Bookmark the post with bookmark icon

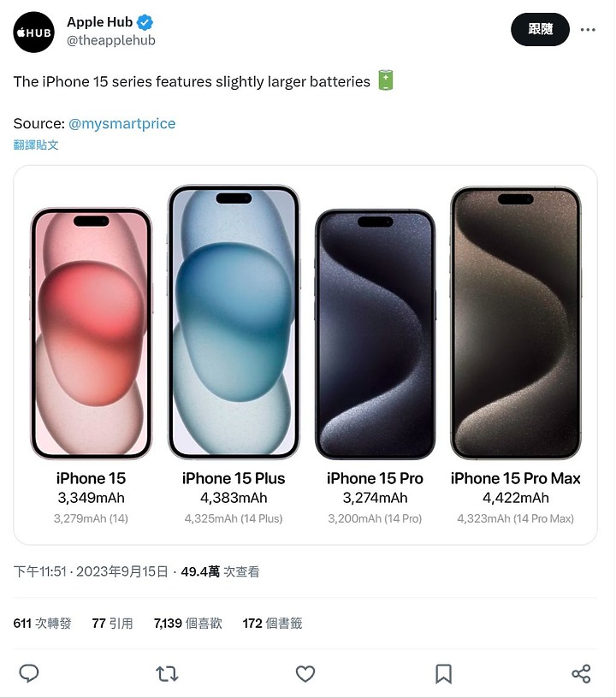tap(443, 674)
